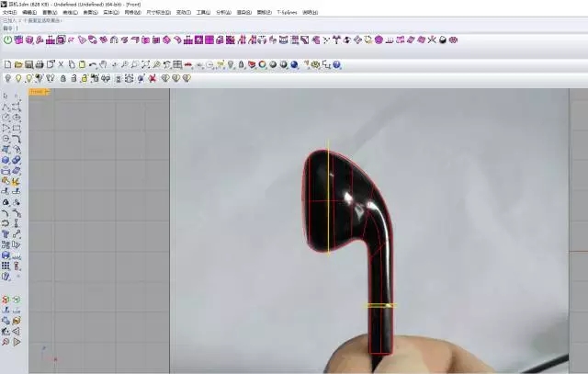This screenshot has height=374, width=588.
Task: Click the Save floppy disk icon
Action: click(x=28, y=65)
